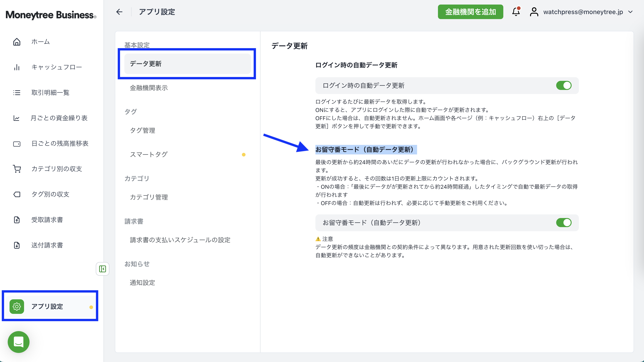Image resolution: width=644 pixels, height=362 pixels.
Task: Click the notification bell icon
Action: click(516, 12)
